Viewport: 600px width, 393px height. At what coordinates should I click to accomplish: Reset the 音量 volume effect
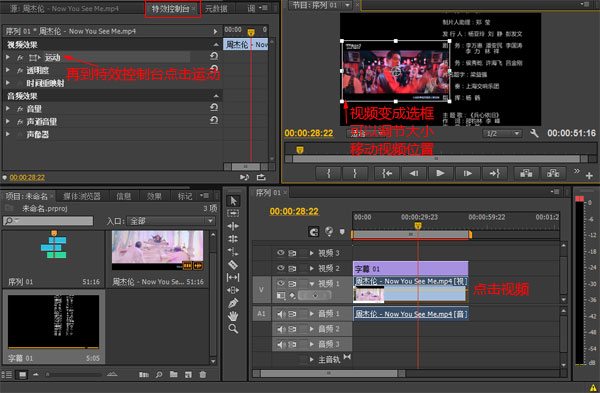214,108
